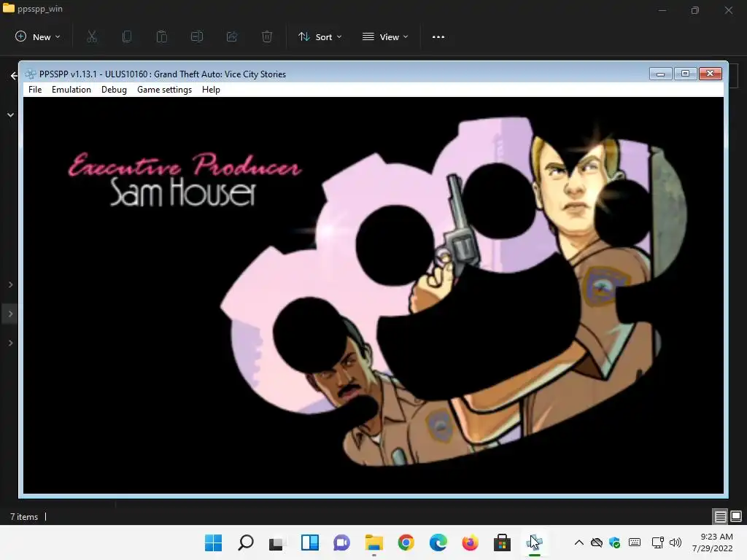This screenshot has height=560, width=747.
Task: Launch Google Chrome from taskbar
Action: pos(406,542)
